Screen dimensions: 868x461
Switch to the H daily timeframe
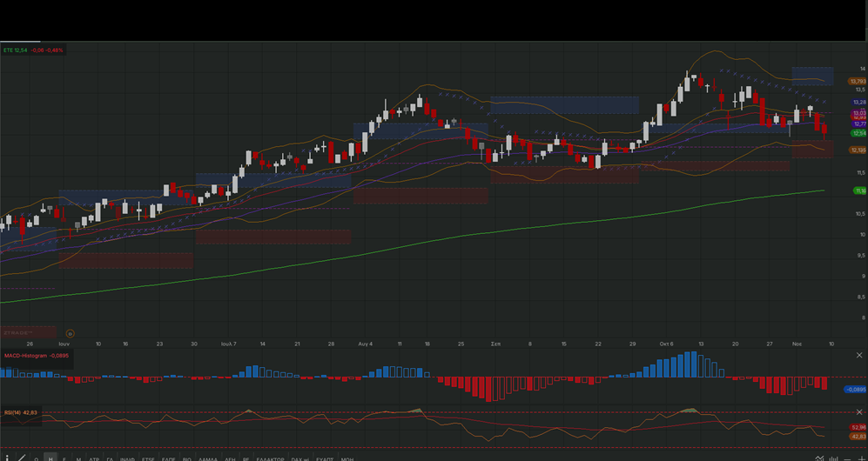50,458
